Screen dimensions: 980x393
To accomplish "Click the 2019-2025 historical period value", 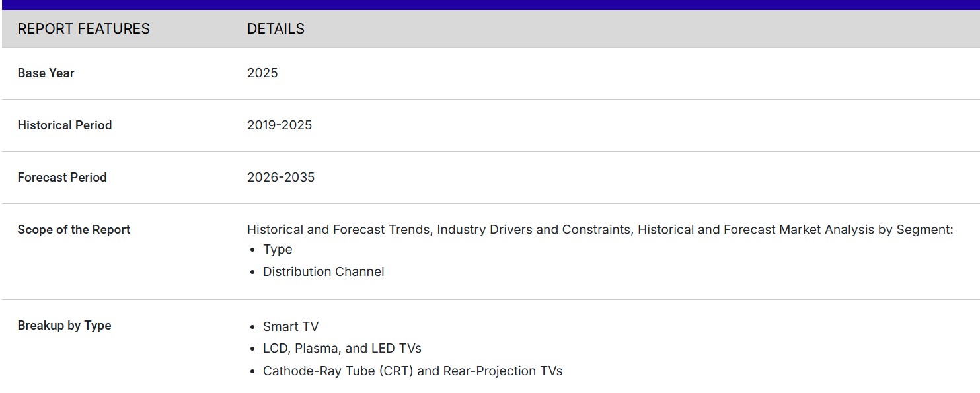I will pyautogui.click(x=279, y=125).
